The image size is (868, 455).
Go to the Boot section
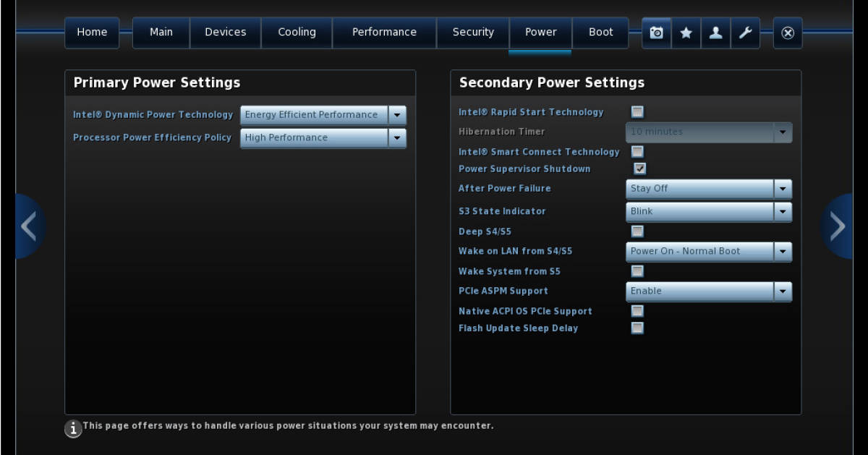[x=600, y=32]
